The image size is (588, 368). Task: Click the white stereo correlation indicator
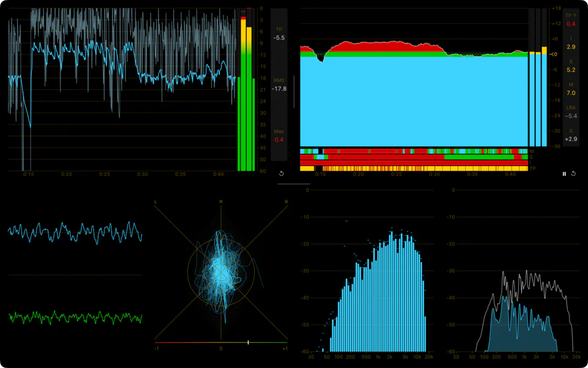coord(248,342)
